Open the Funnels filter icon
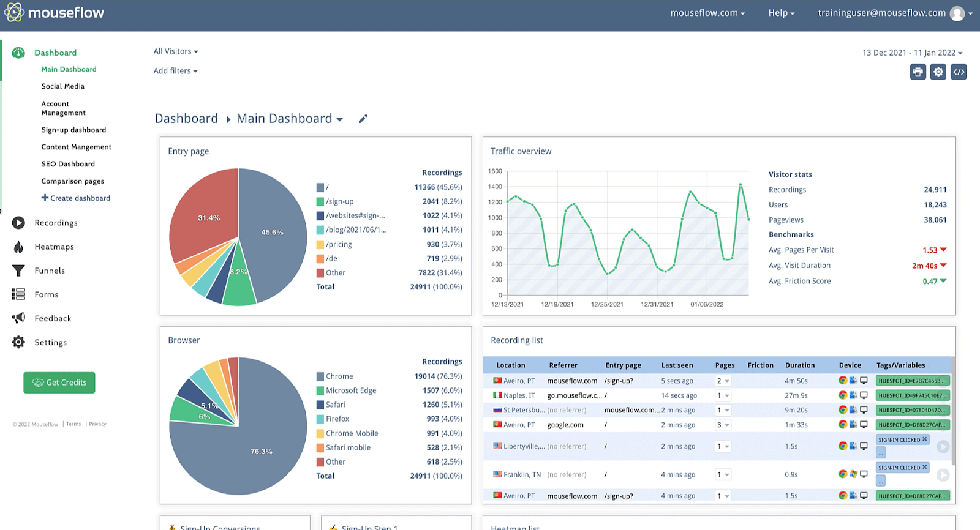The height and width of the screenshot is (530, 980). click(x=18, y=271)
